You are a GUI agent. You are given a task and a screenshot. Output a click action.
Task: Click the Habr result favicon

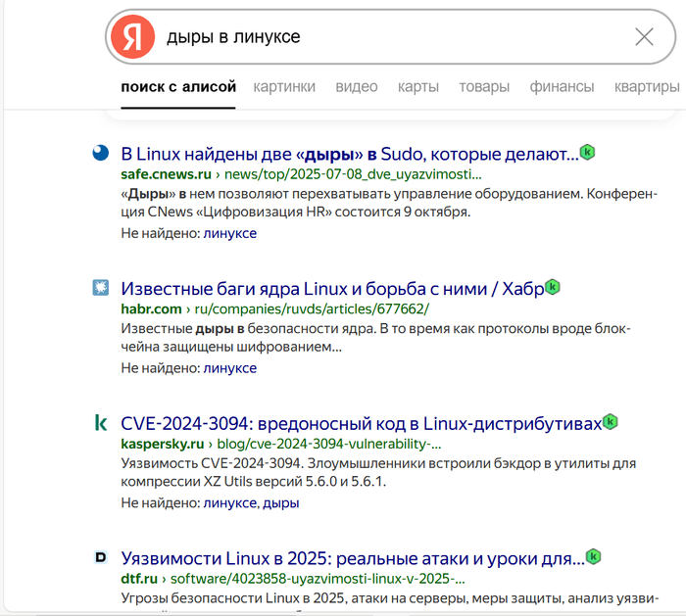click(x=100, y=288)
